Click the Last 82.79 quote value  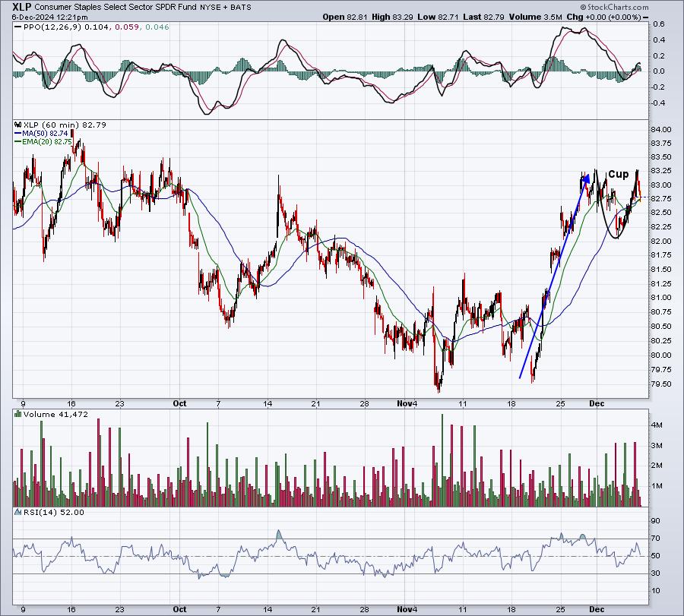[x=484, y=17]
